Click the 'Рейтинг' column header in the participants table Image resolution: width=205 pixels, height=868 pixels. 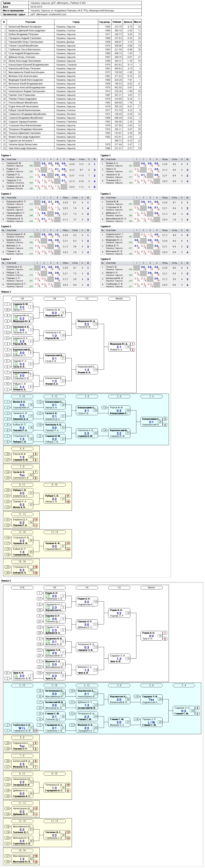tap(117, 22)
